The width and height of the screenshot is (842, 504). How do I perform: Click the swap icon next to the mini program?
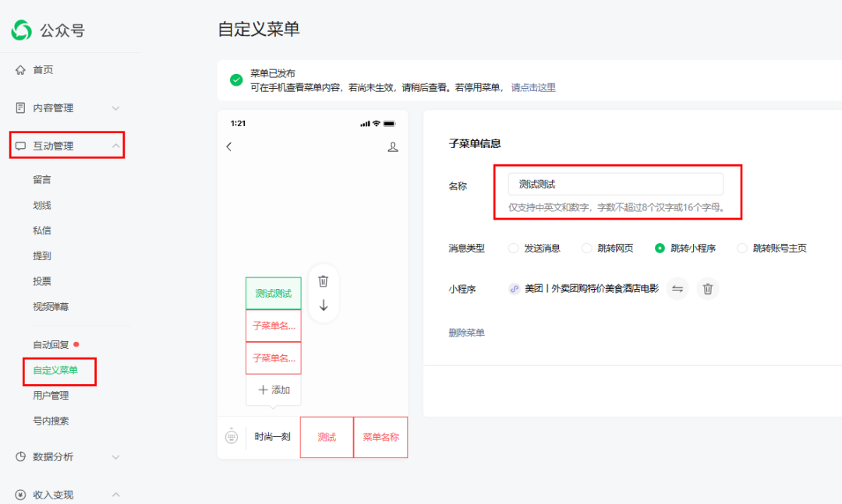coord(677,289)
